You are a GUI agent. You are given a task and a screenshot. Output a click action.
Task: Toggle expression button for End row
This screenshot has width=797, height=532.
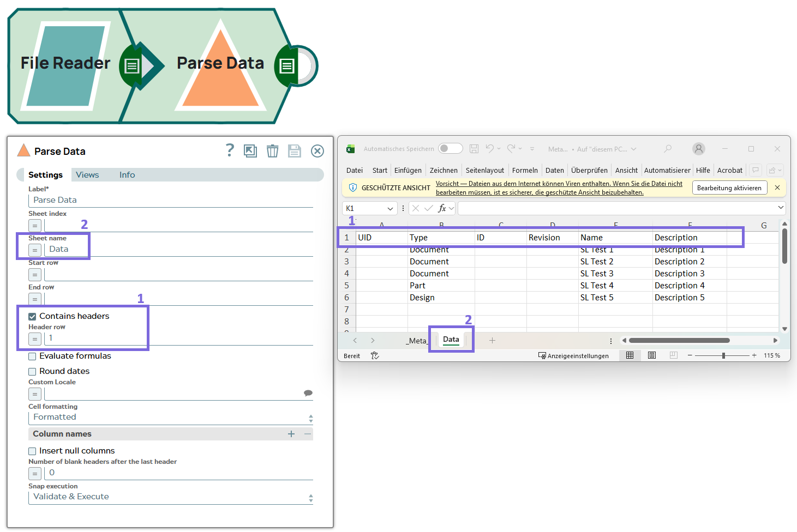coord(35,299)
